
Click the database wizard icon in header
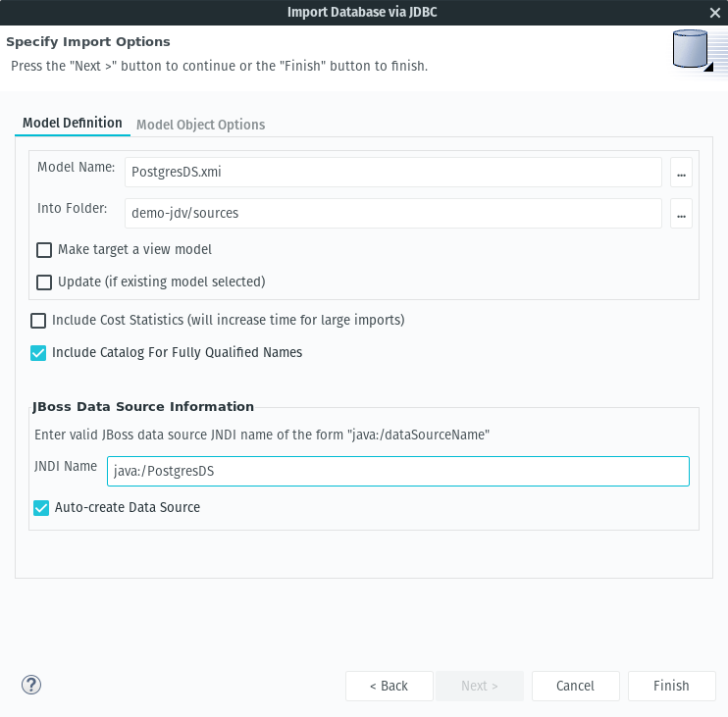(693, 51)
